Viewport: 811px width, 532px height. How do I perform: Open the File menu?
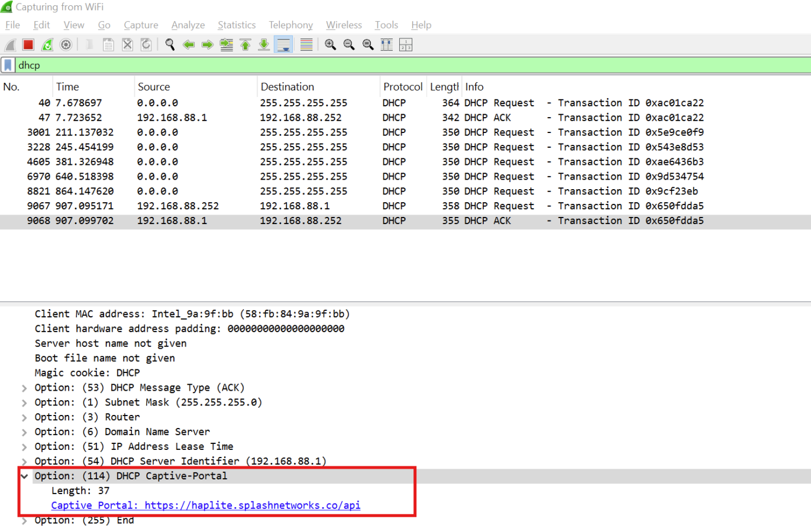(x=12, y=25)
